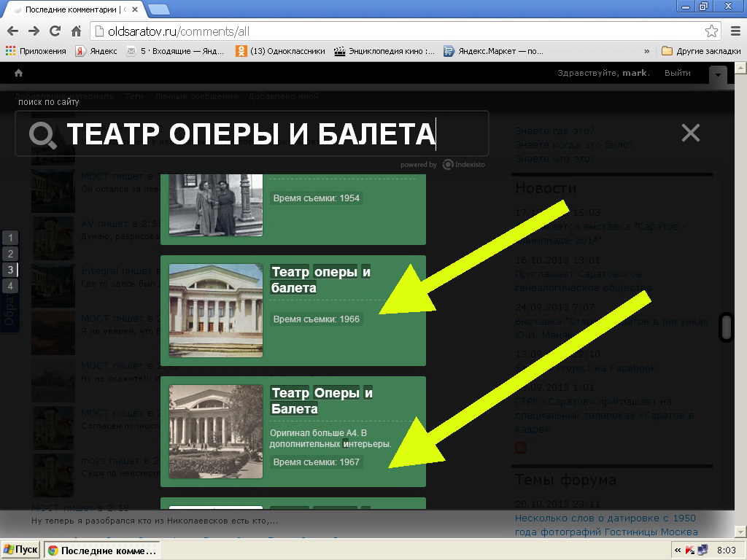Reload the page with refresh icon
Screen dimensions: 747x560
pyautogui.click(x=55, y=31)
